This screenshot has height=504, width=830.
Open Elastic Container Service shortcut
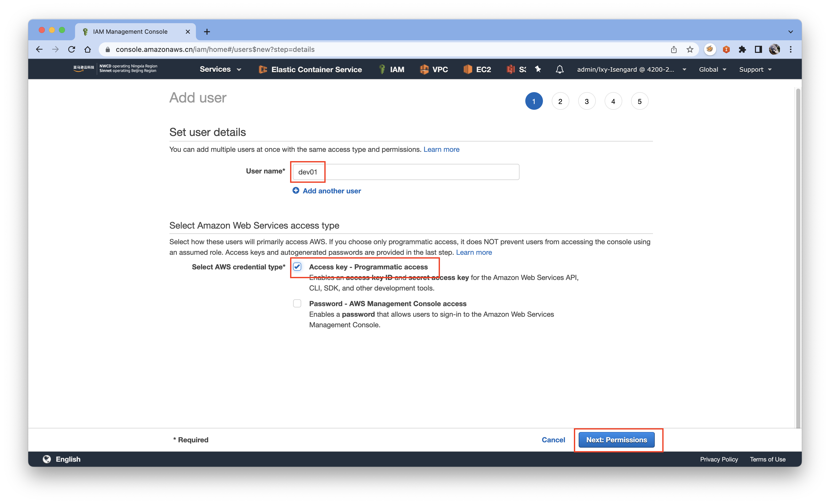point(310,69)
